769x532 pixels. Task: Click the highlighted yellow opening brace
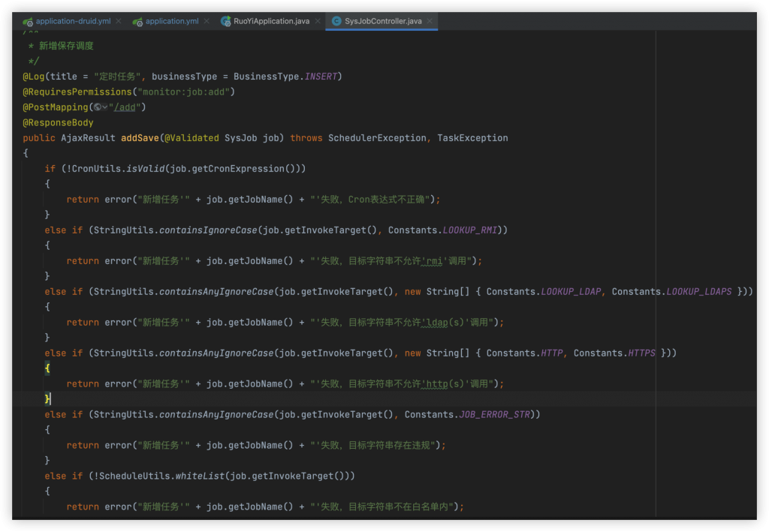pyautogui.click(x=47, y=368)
